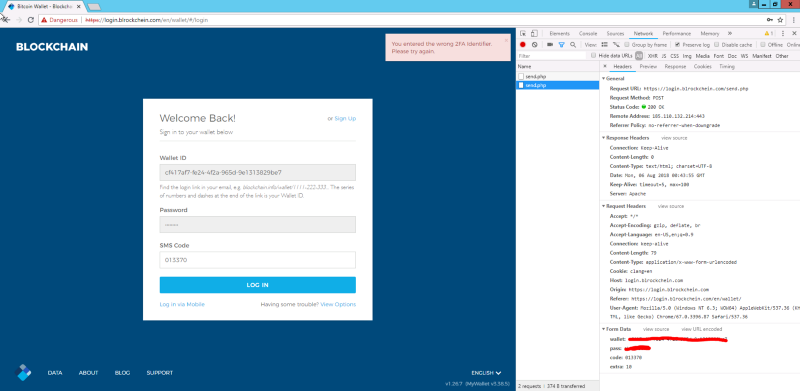Open the ENGLISH language dropdown
The height and width of the screenshot is (391, 800).
(x=486, y=373)
